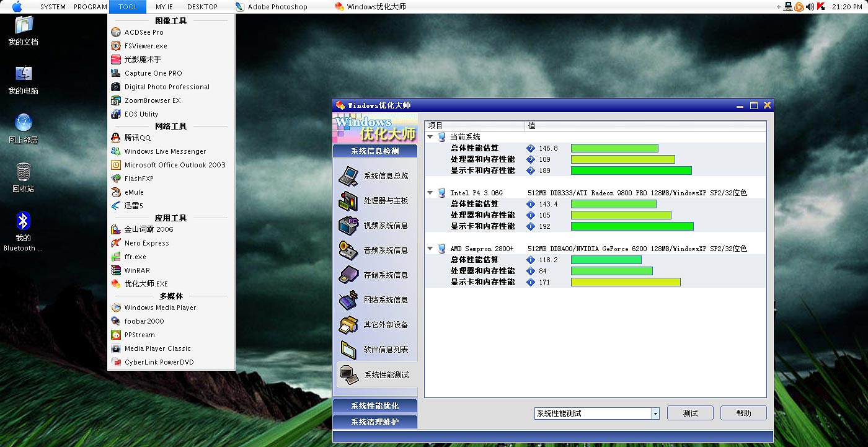Click the 帮助 button
This screenshot has height=447, width=868.
744,414
